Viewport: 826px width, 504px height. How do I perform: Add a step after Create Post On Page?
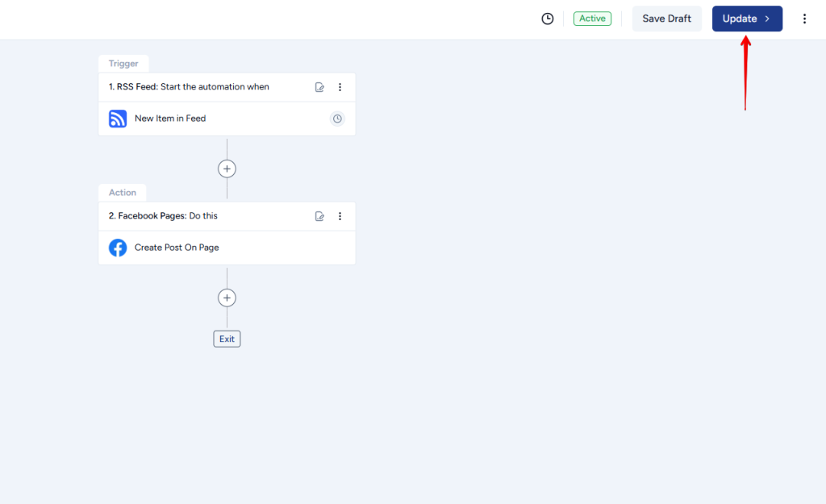227,298
